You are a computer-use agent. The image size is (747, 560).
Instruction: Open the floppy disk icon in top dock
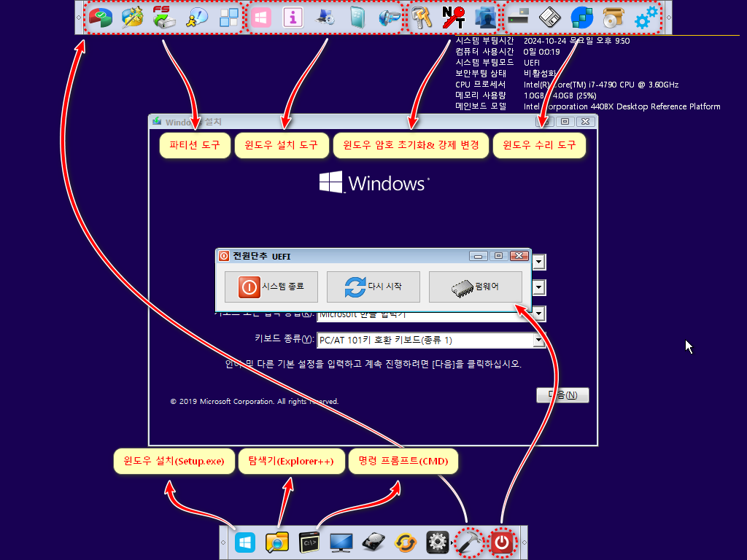point(550,17)
